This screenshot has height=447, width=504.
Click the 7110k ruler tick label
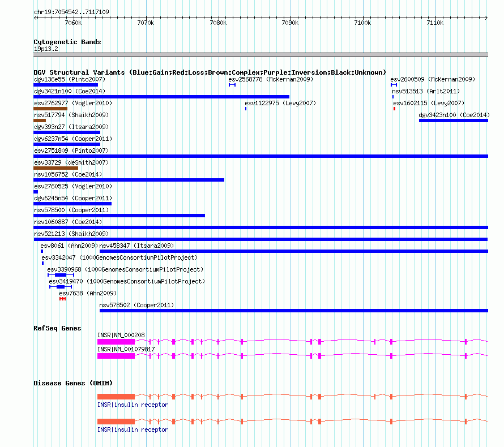pyautogui.click(x=435, y=23)
